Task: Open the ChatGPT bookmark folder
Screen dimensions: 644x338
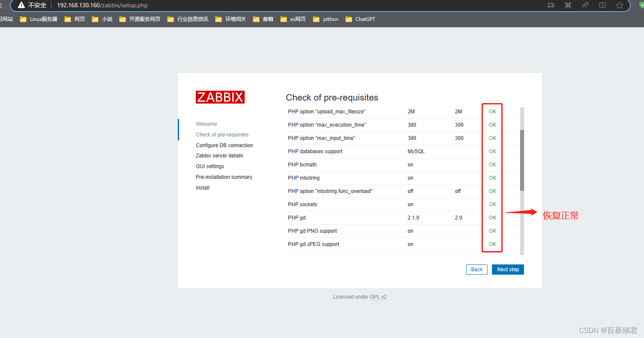Action: point(360,19)
